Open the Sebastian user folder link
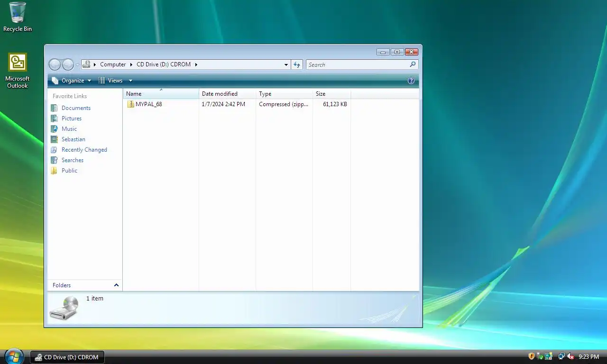Viewport: 607px width, 364px height. click(74, 139)
